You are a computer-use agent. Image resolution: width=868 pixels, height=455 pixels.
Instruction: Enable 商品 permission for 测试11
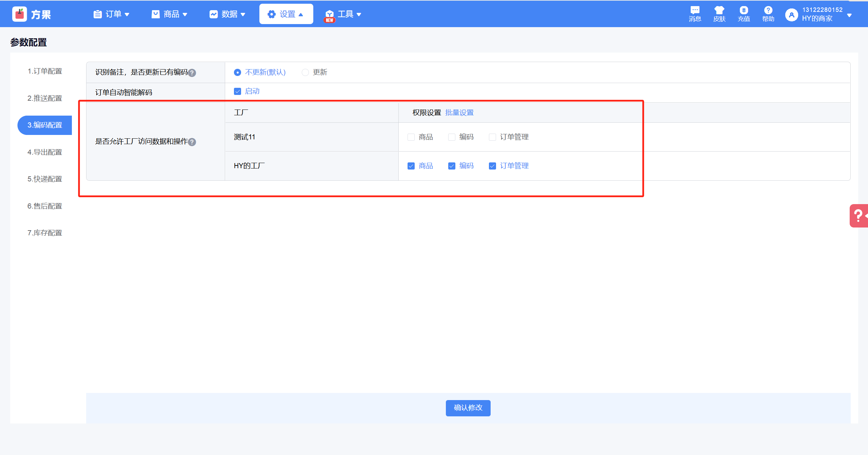click(411, 137)
